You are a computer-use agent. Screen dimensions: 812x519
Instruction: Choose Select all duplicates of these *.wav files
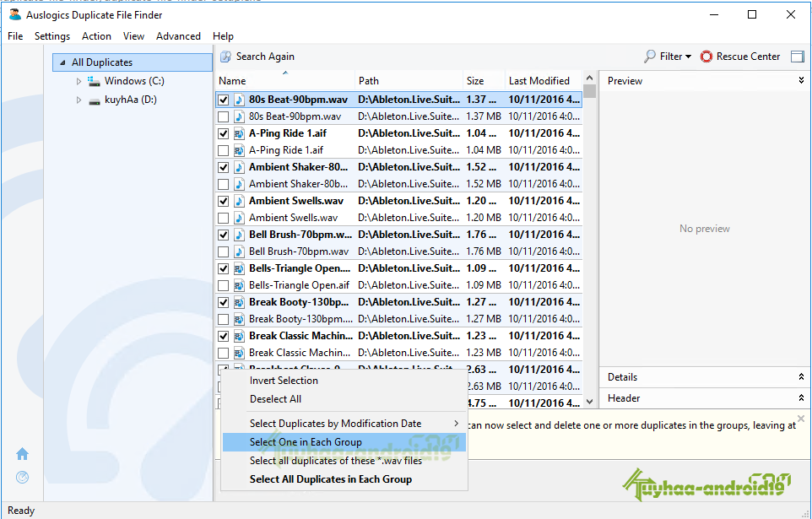(344, 461)
